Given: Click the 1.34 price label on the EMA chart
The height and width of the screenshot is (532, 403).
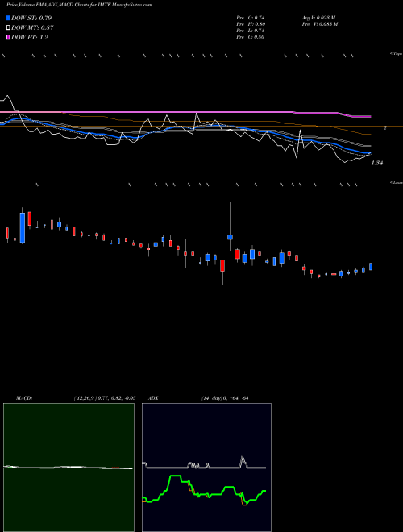Looking at the screenshot, I should click(377, 163).
